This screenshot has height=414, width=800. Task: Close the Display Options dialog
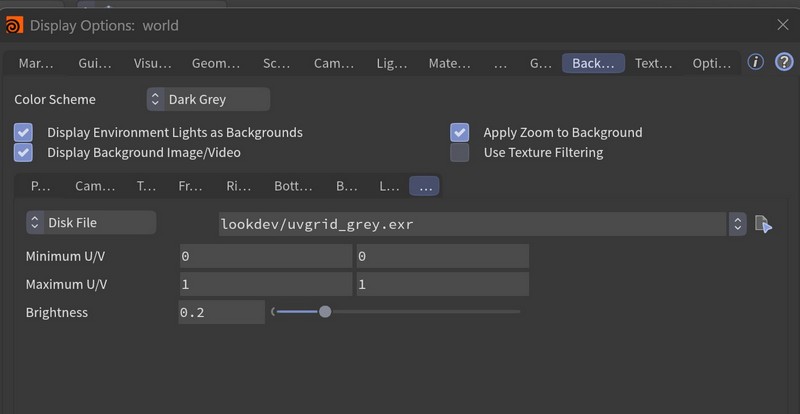(783, 25)
